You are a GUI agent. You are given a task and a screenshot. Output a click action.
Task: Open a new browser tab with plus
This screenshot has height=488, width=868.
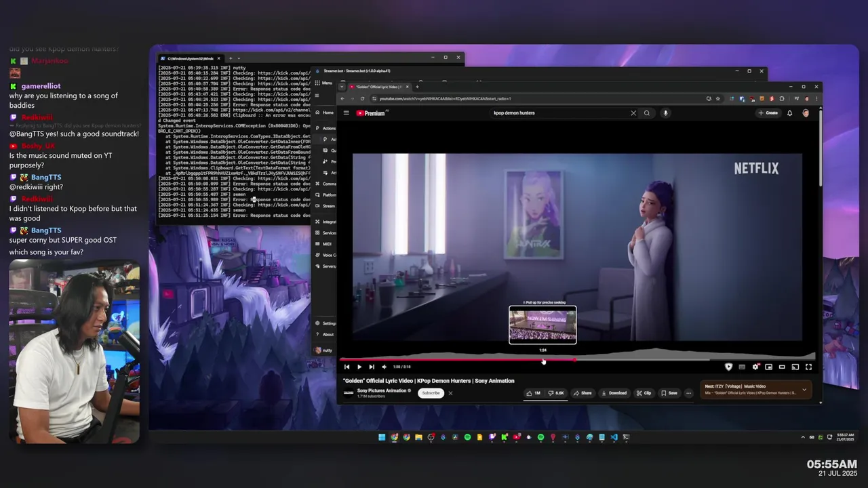click(x=417, y=87)
